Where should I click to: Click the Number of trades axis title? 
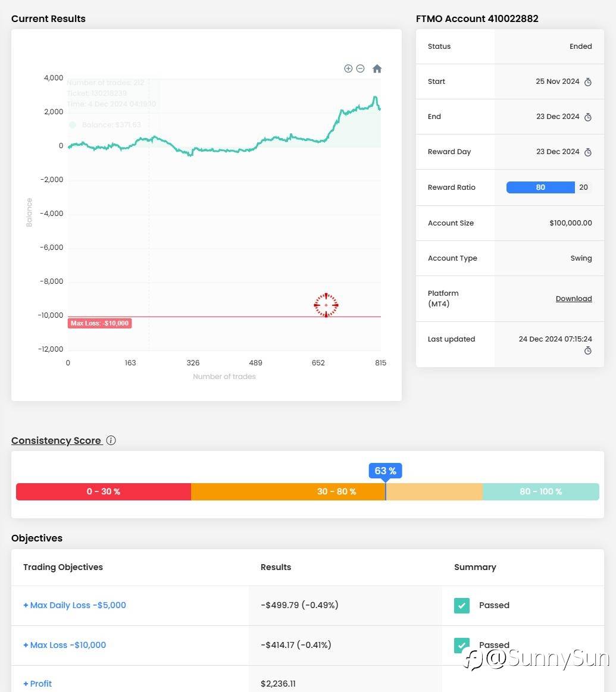point(224,377)
